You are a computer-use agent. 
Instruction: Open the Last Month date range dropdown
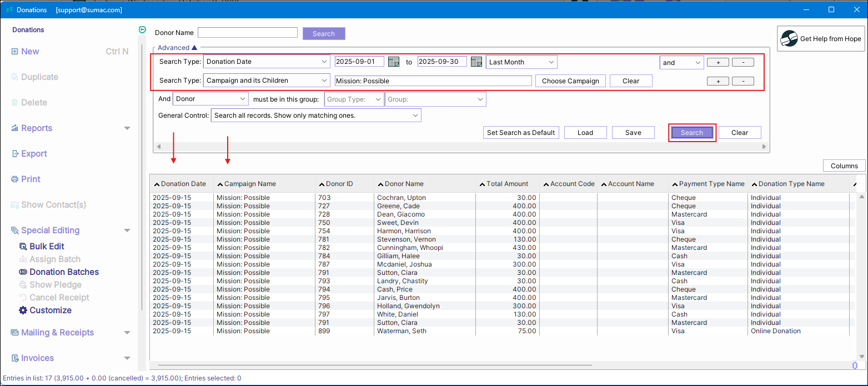click(521, 62)
